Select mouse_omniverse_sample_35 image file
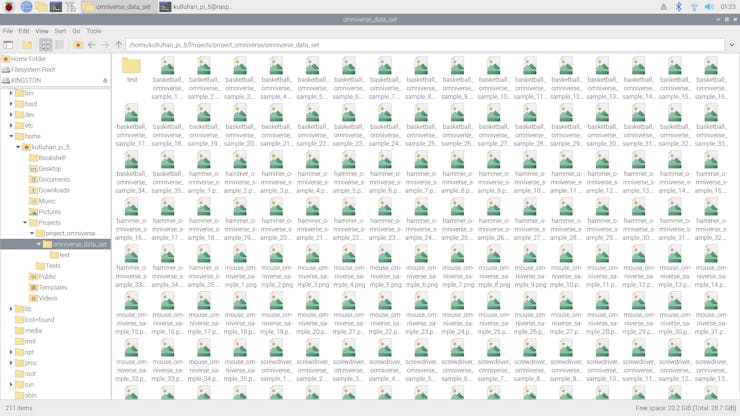The height and width of the screenshot is (416, 740). pyautogui.click(x=240, y=360)
